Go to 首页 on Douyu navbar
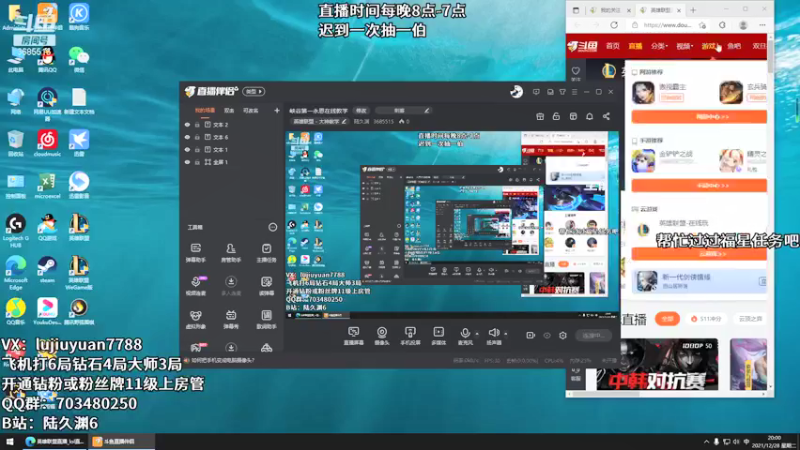Image resolution: width=800 pixels, height=450 pixels. click(x=612, y=46)
